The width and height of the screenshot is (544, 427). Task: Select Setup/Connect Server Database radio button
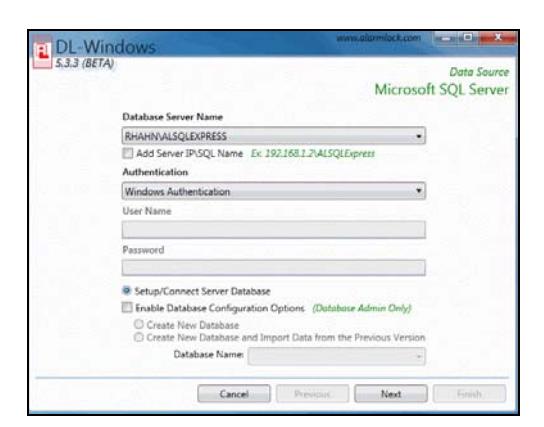[x=127, y=291]
